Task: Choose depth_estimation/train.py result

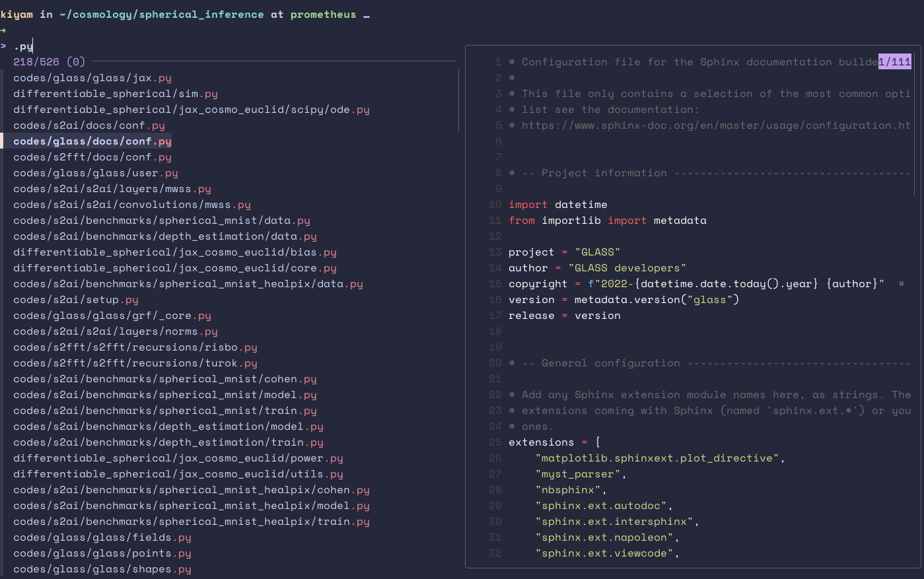Action: [x=168, y=442]
